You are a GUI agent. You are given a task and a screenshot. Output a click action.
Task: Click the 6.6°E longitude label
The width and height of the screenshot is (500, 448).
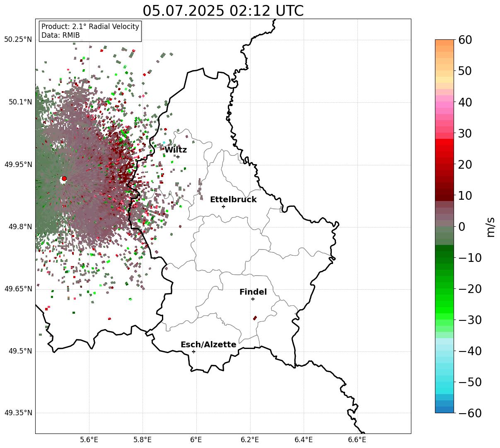(x=357, y=439)
